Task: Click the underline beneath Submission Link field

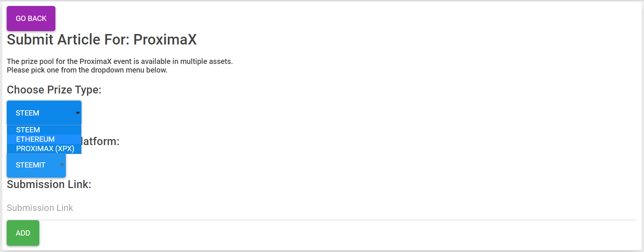Action: pyautogui.click(x=322, y=220)
